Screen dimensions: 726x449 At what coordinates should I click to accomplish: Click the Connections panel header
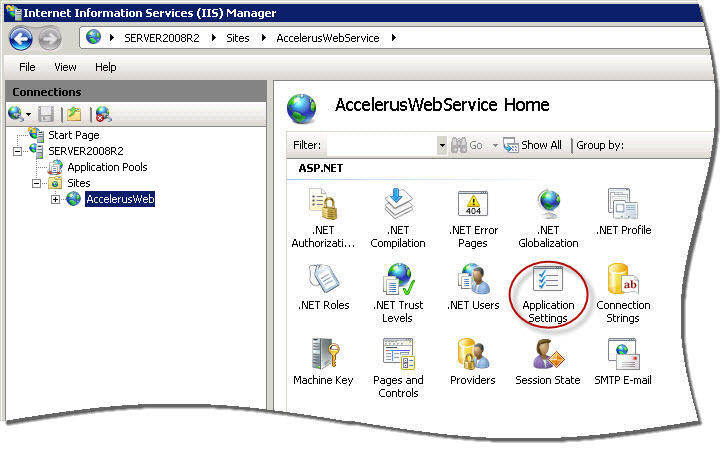[x=136, y=92]
